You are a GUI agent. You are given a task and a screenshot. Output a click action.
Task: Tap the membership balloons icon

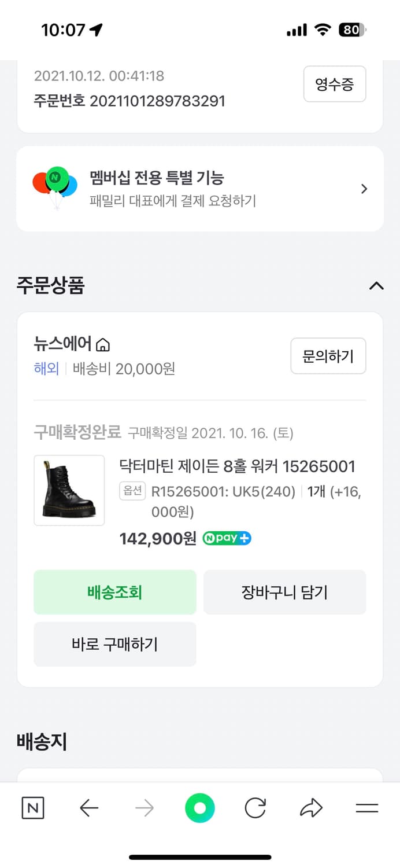(55, 187)
